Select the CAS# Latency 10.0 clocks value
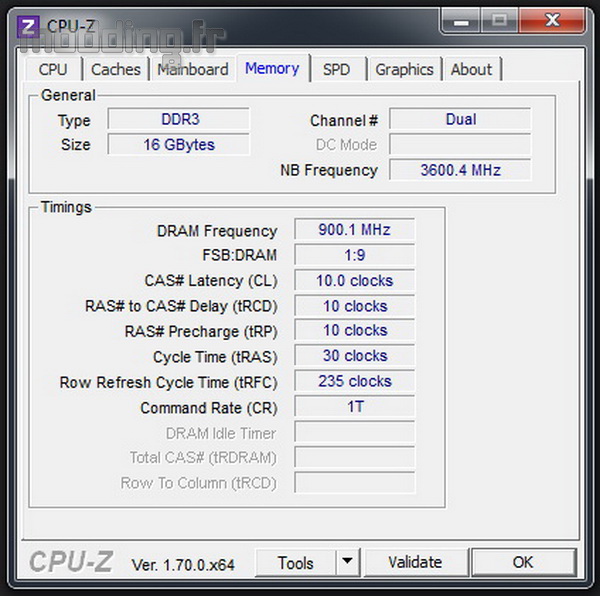Viewport: 600px width, 596px height. pyautogui.click(x=355, y=280)
